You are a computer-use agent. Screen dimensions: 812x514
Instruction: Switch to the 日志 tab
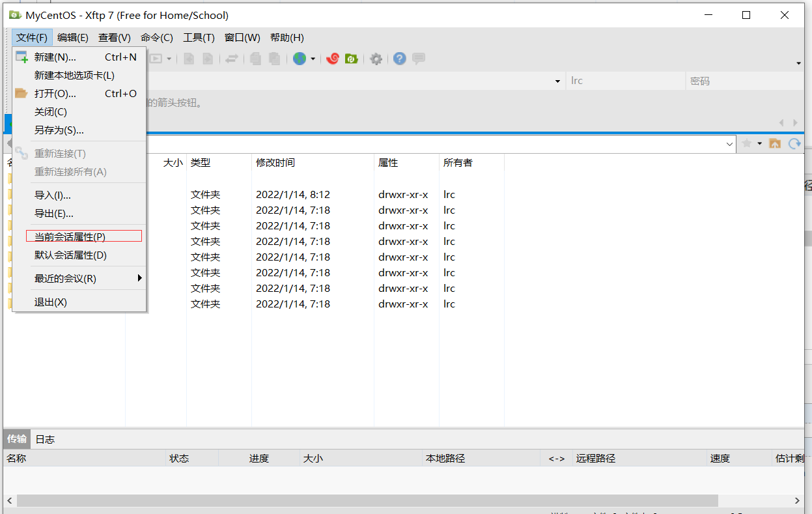[x=45, y=439]
